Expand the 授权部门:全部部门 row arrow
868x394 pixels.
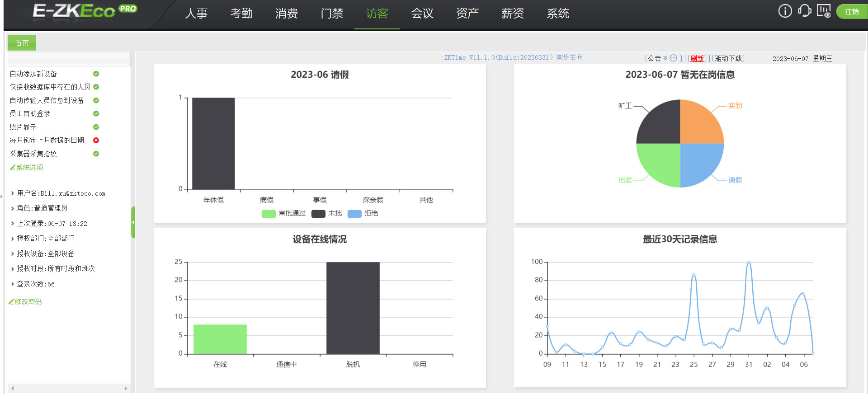pos(12,239)
